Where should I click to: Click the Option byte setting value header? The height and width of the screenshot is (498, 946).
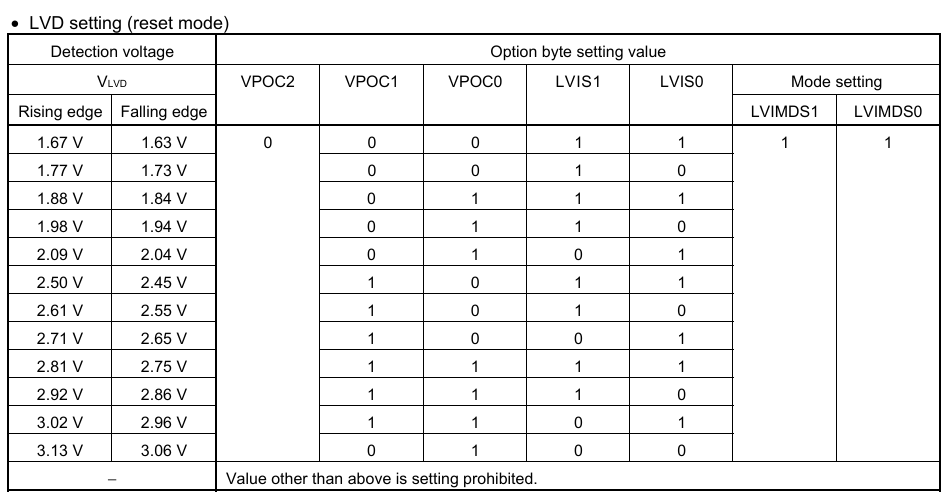pyautogui.click(x=577, y=51)
